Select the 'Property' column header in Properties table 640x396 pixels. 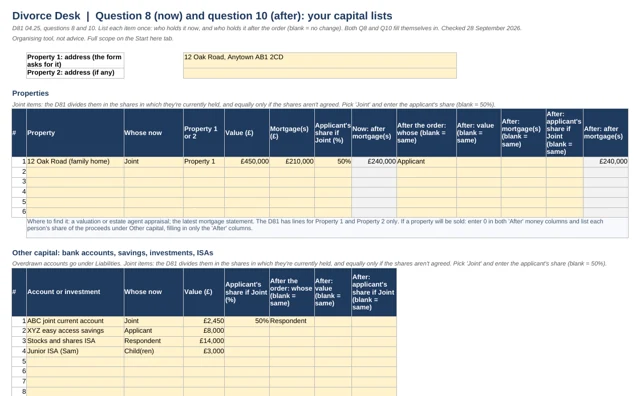tap(75, 133)
